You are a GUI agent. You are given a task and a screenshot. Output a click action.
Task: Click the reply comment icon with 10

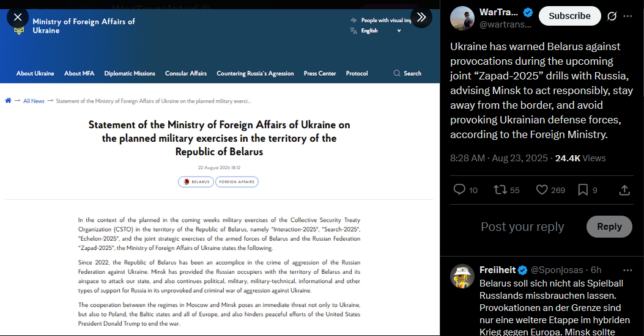[x=465, y=190]
